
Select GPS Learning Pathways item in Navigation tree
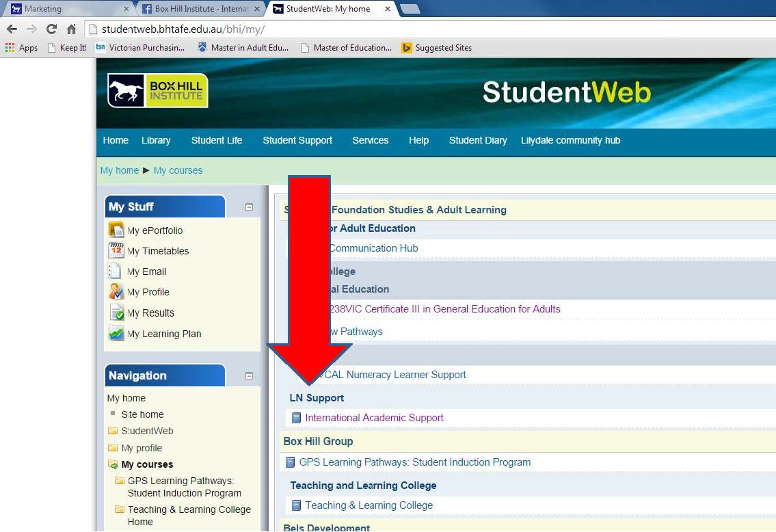click(184, 487)
